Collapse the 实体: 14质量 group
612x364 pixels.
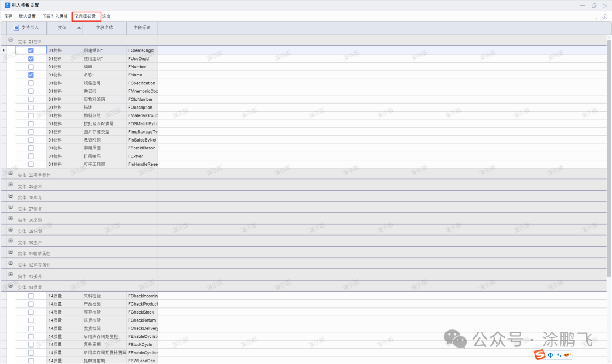coord(11,286)
